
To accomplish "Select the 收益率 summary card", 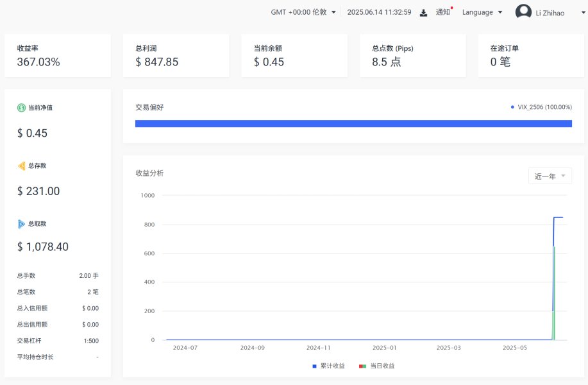I will pyautogui.click(x=58, y=56).
